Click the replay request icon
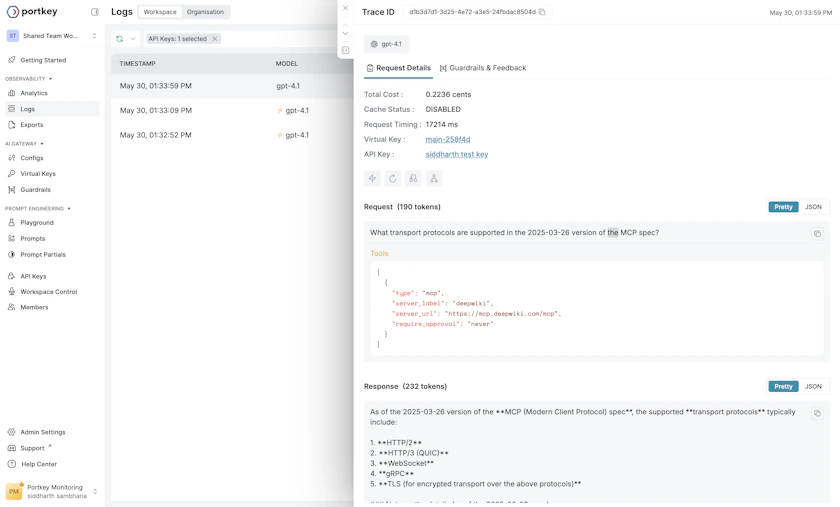This screenshot has height=507, width=840. pyautogui.click(x=393, y=178)
